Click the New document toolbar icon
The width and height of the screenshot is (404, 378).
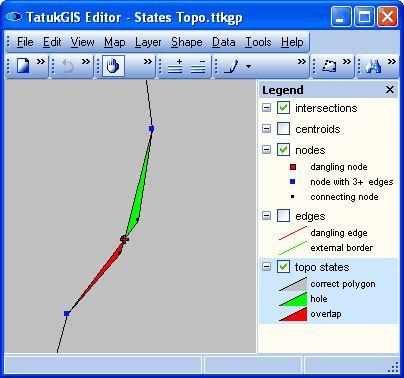(23, 66)
